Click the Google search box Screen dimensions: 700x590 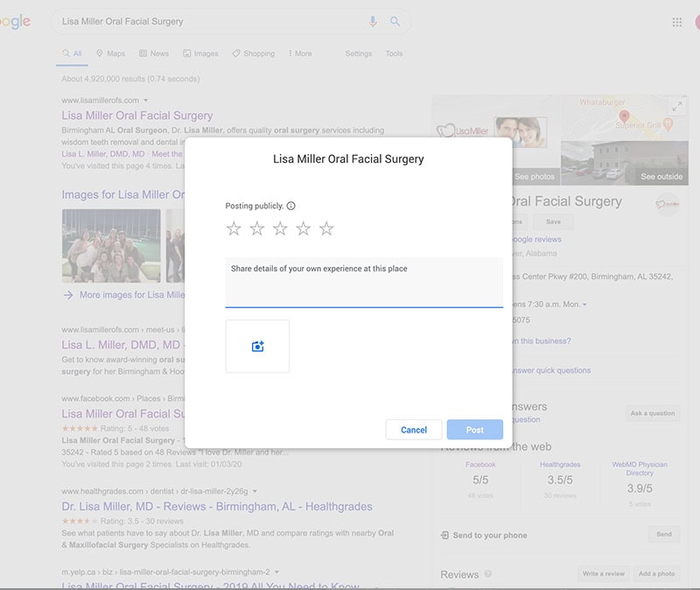[x=231, y=21]
